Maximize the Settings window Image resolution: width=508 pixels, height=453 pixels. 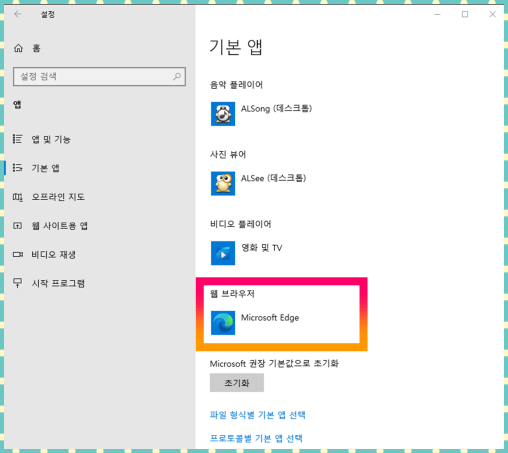click(465, 14)
